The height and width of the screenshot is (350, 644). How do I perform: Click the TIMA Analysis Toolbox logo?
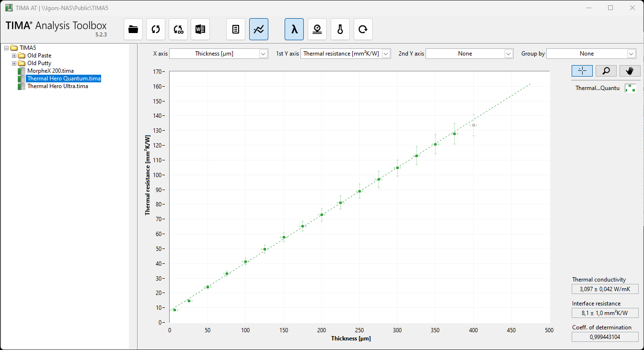click(56, 26)
